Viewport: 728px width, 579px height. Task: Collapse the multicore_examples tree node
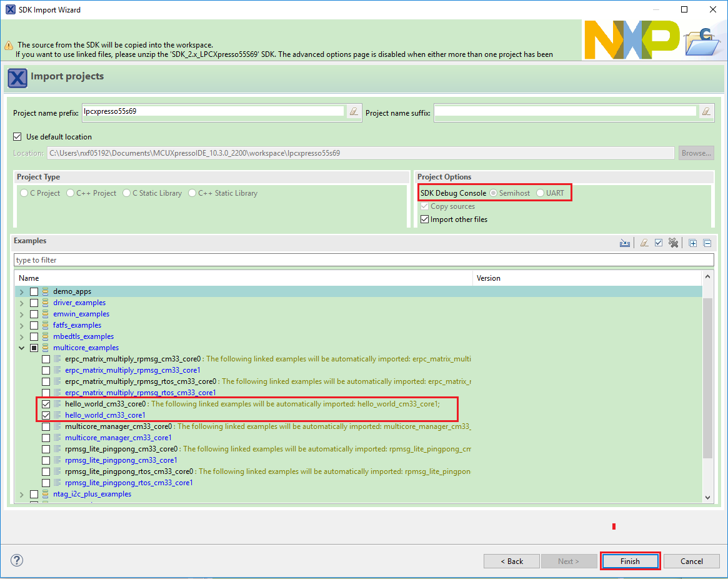tap(22, 348)
